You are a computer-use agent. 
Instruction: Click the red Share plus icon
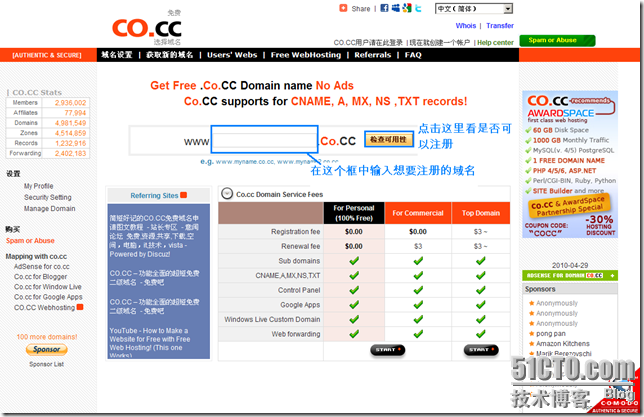343,8
